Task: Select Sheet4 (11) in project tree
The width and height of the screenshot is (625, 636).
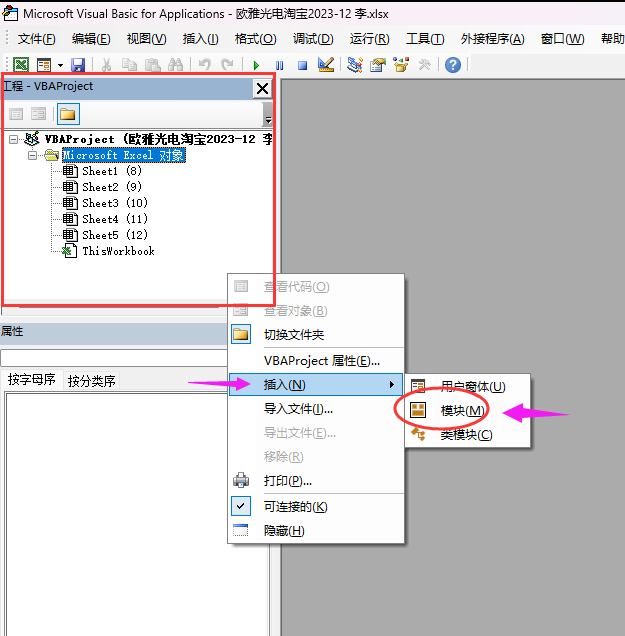Action: pyautogui.click(x=115, y=219)
